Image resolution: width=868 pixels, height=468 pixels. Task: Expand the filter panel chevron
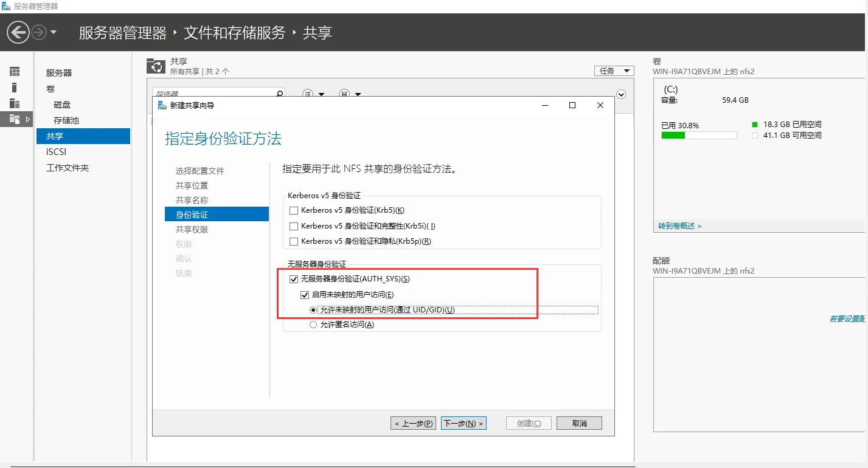[621, 94]
